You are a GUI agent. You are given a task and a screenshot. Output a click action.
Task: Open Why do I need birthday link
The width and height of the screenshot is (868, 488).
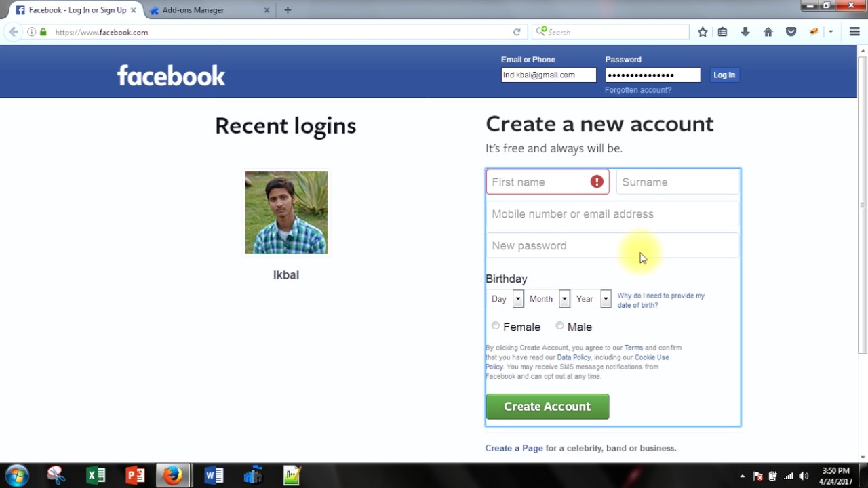[x=660, y=300]
